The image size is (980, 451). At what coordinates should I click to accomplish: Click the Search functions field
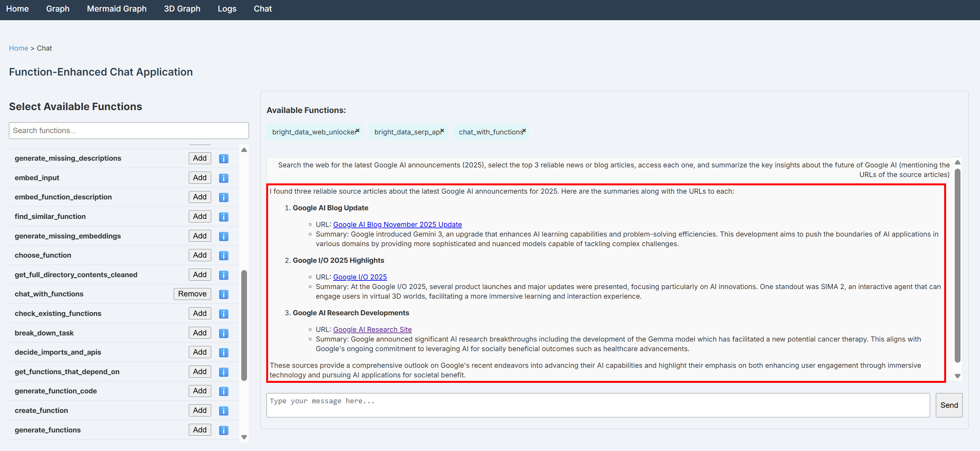129,131
